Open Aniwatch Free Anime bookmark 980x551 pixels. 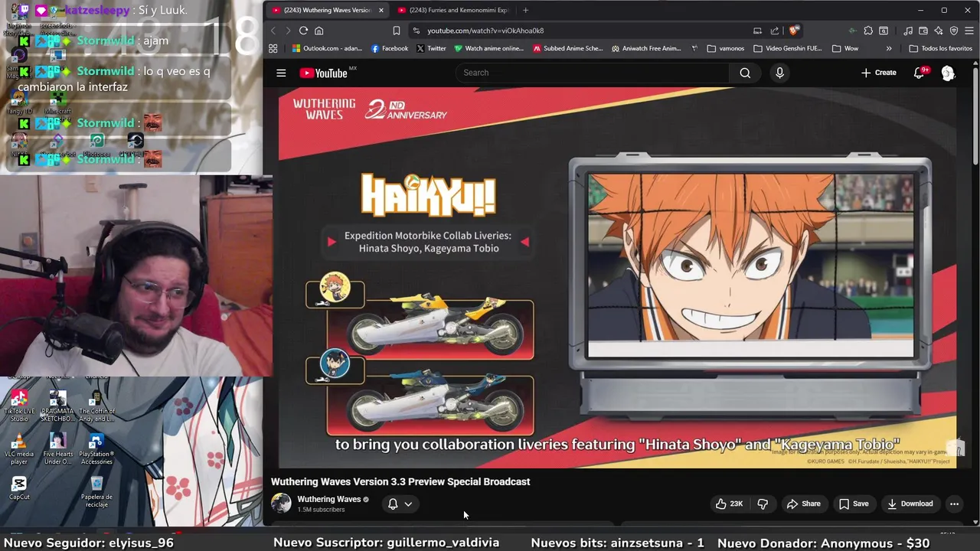647,48
